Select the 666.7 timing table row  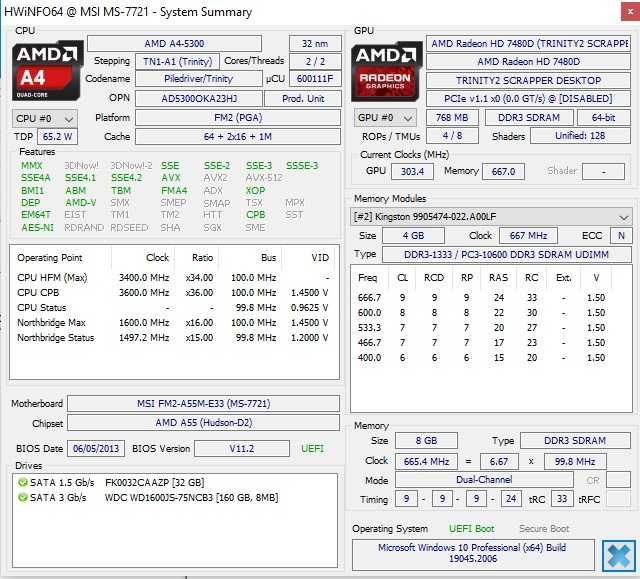click(x=482, y=297)
